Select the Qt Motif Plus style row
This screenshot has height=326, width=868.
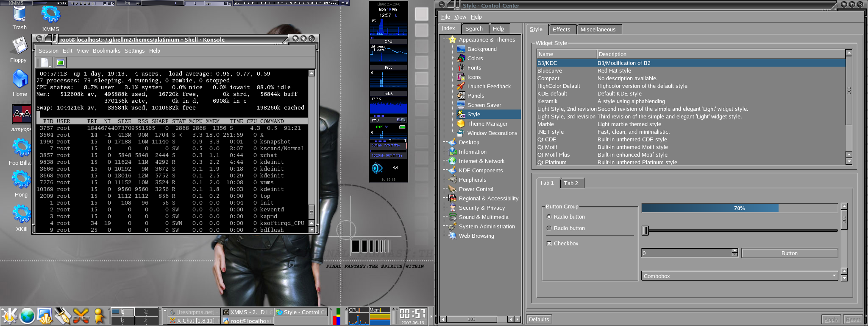[x=691, y=155]
